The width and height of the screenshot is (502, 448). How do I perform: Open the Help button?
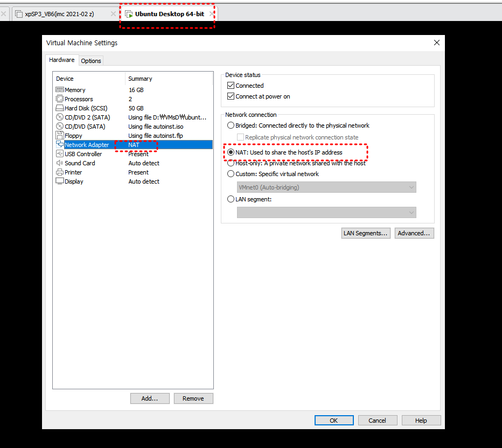point(421,420)
